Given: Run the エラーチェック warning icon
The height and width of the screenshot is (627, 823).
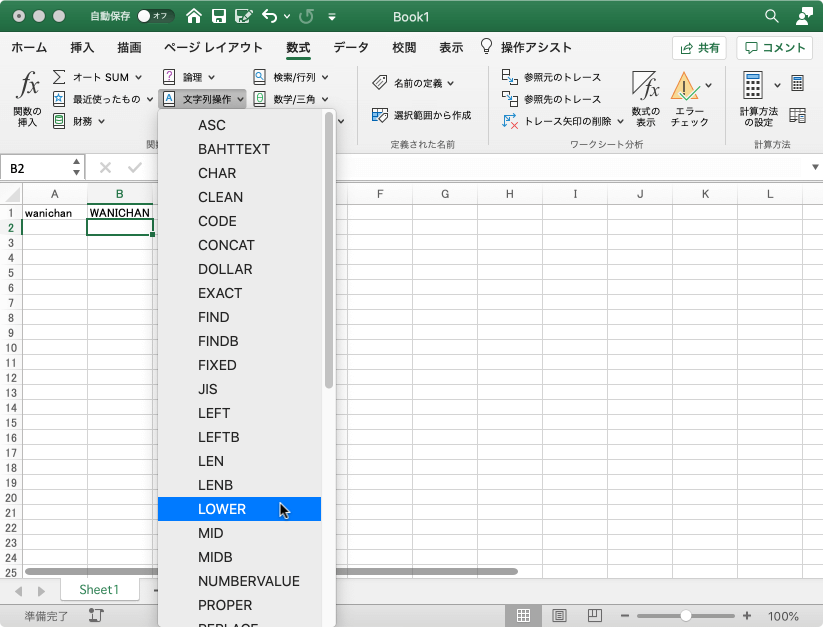Looking at the screenshot, I should point(684,86).
